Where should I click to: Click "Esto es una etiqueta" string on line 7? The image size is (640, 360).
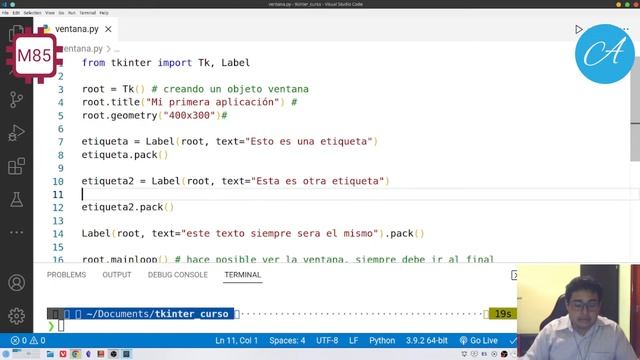309,141
